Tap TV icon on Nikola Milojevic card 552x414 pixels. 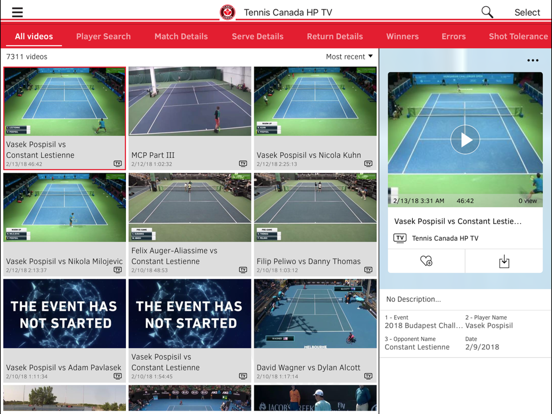[118, 270]
